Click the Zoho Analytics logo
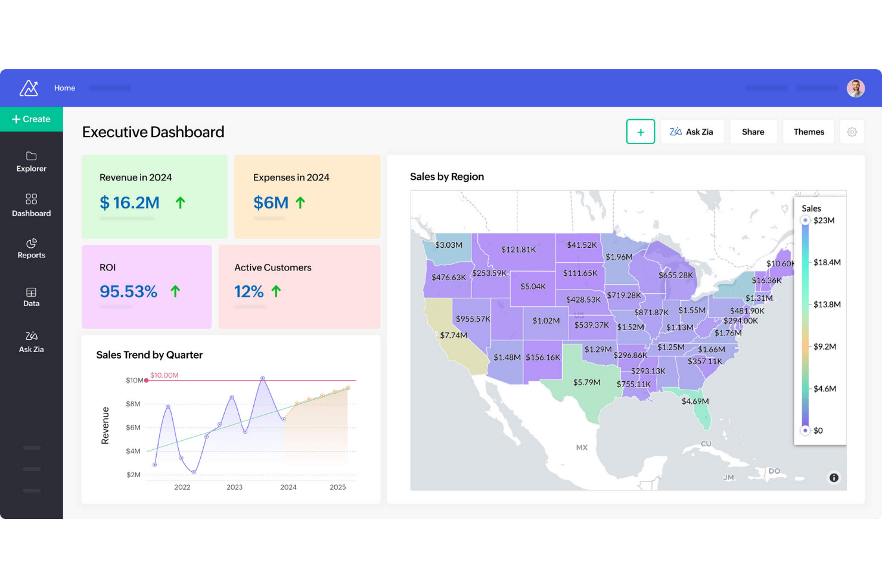This screenshot has height=588, width=882. (29, 88)
